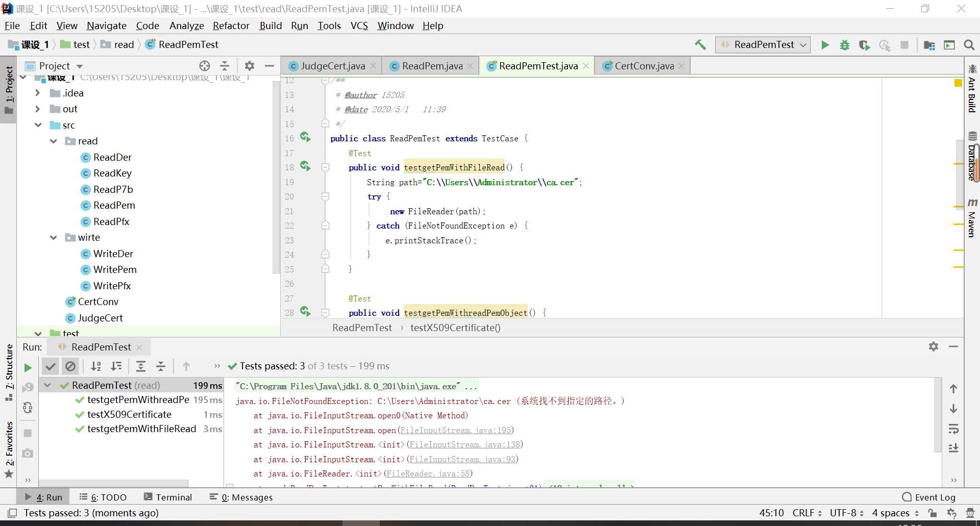This screenshot has width=980, height=526.
Task: Click the stop square in Run sidebar
Action: (x=28, y=433)
